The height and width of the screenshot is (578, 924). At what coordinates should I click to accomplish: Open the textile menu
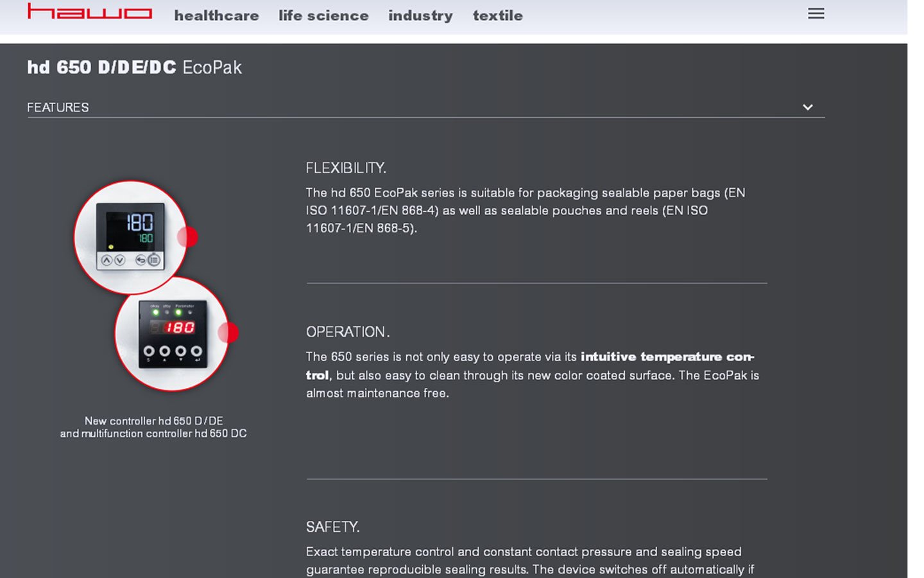pyautogui.click(x=498, y=15)
